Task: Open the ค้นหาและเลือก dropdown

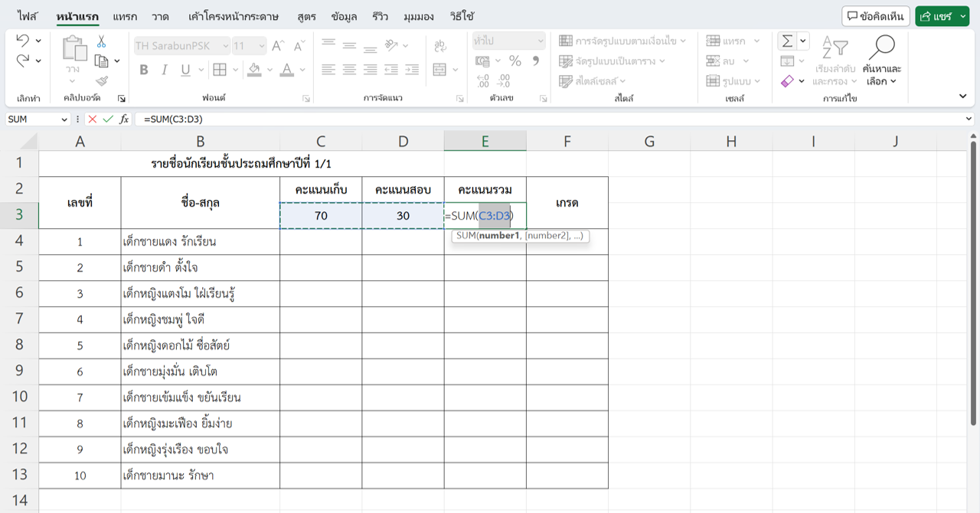Action: click(882, 61)
